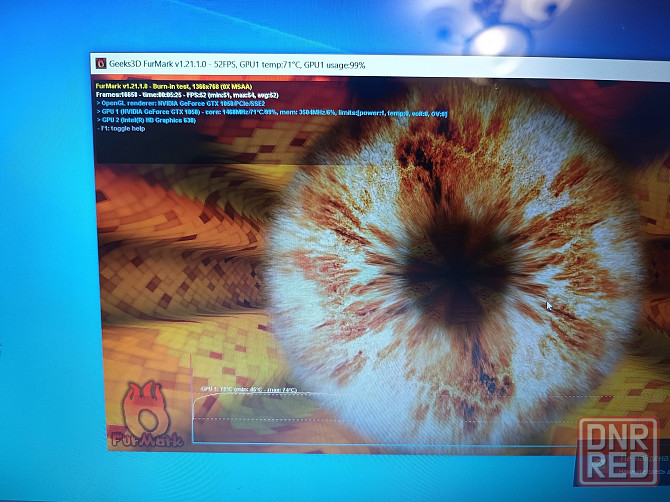670x502 pixels.
Task: Click the blue desktop left of FurMark window
Action: [x=45, y=250]
